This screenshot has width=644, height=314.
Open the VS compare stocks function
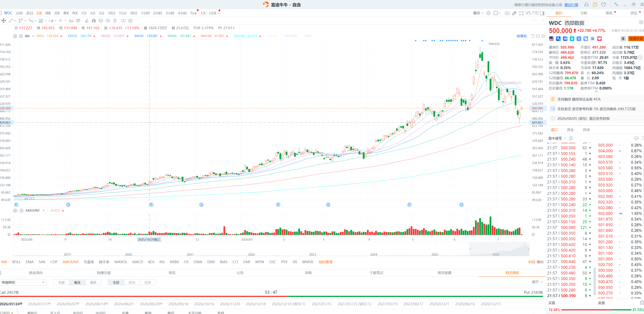tap(528, 13)
